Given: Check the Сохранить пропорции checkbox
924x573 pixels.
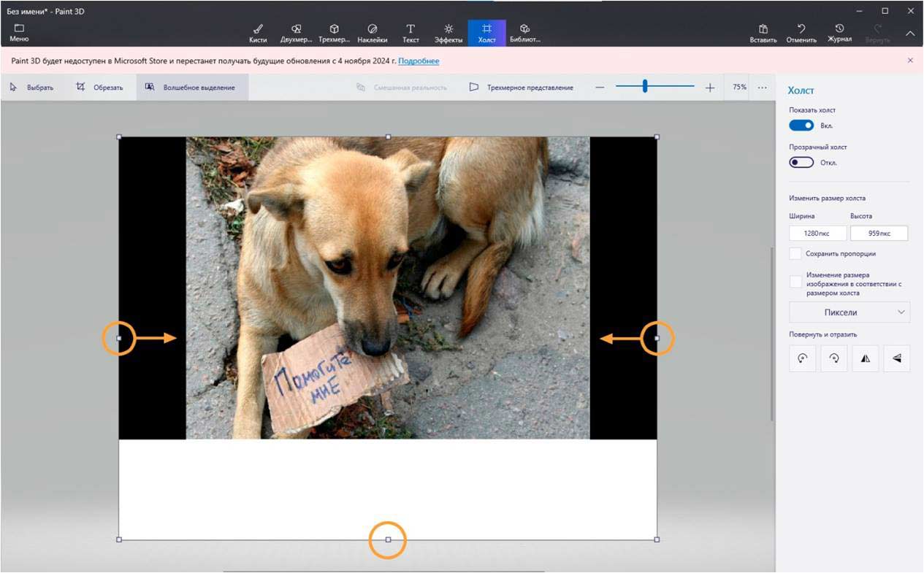Looking at the screenshot, I should pos(795,254).
